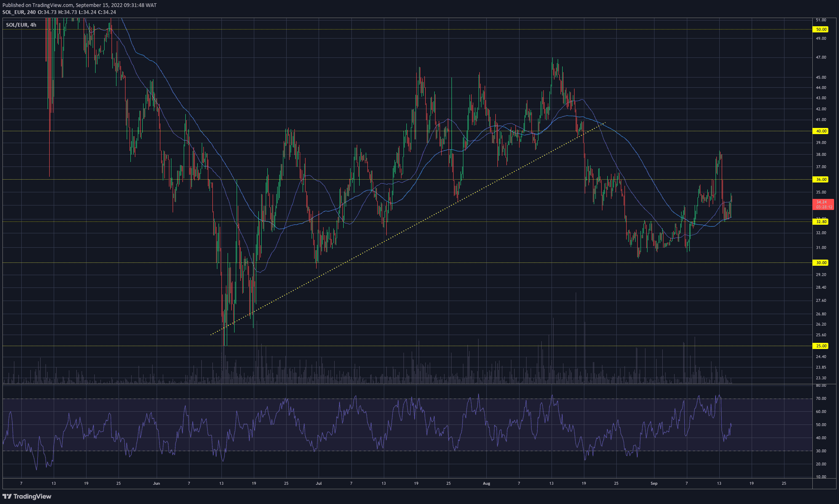Select the 50.00 yellow price label
Screen dimensions: 839x504
(821, 30)
